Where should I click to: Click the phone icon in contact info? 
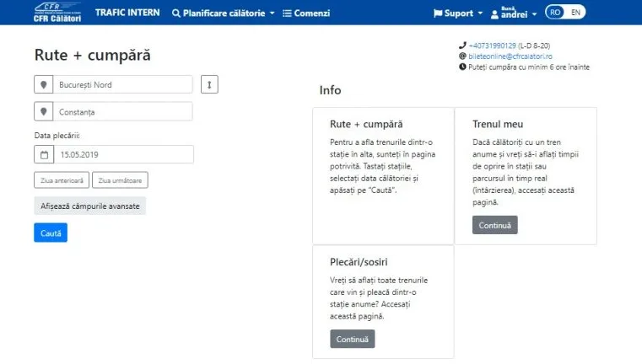tap(462, 45)
